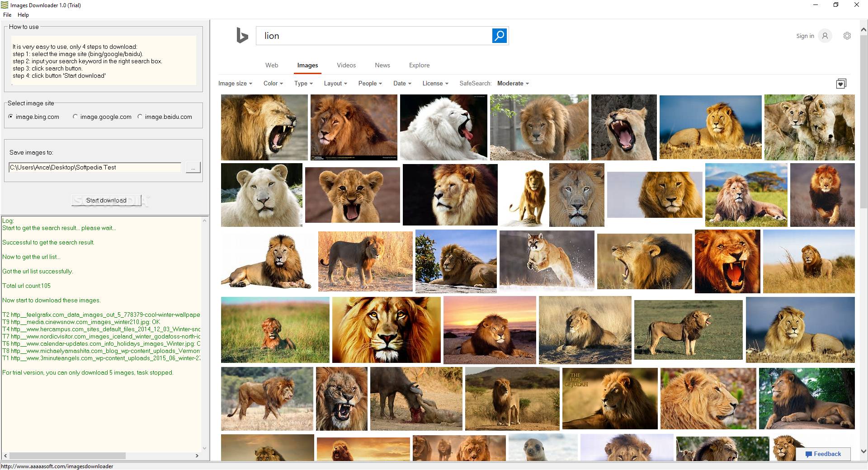
Task: Open standing lion on white background thumbnail
Action: (x=524, y=195)
